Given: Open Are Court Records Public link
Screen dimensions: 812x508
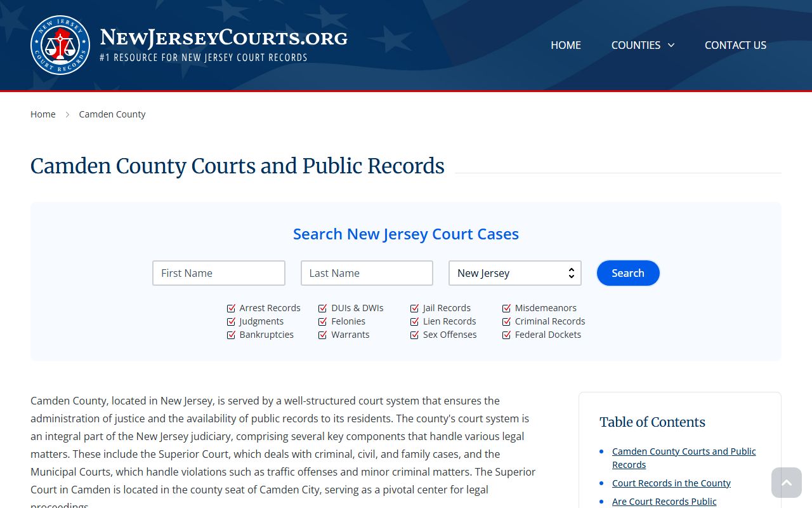Looking at the screenshot, I should pos(664,502).
